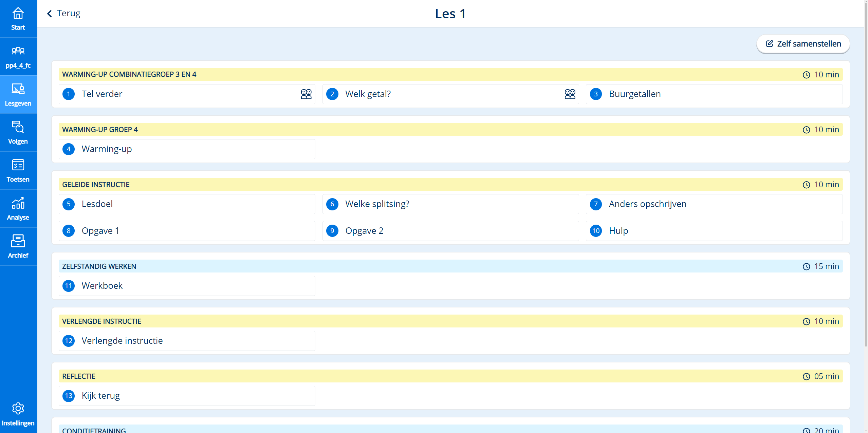
Task: Click the number 1 badge of Tel verder
Action: (69, 94)
